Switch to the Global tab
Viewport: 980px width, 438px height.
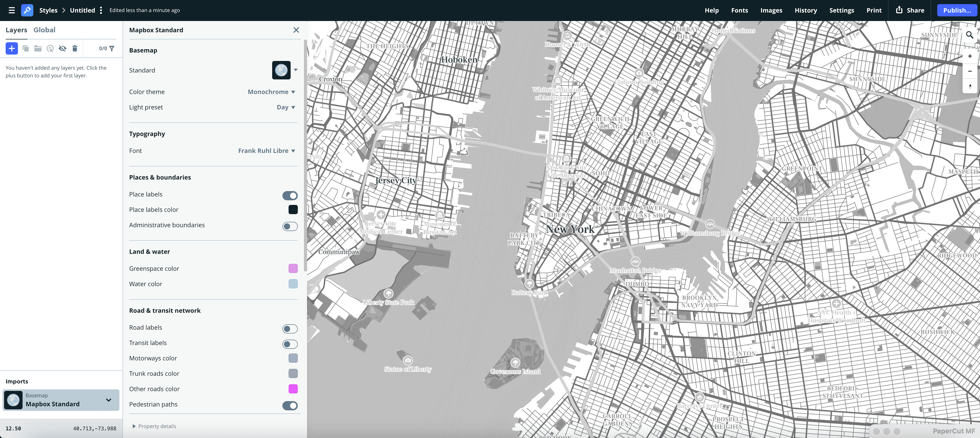pyautogui.click(x=45, y=30)
